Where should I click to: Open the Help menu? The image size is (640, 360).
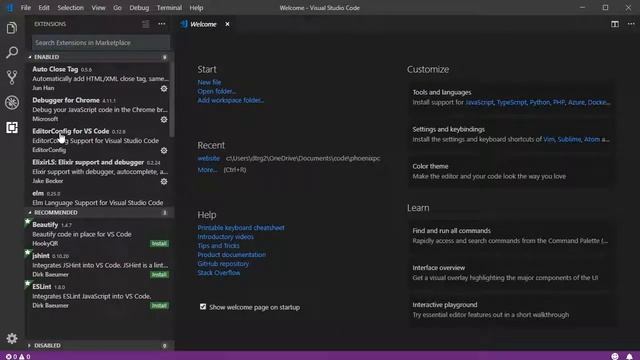(196, 8)
